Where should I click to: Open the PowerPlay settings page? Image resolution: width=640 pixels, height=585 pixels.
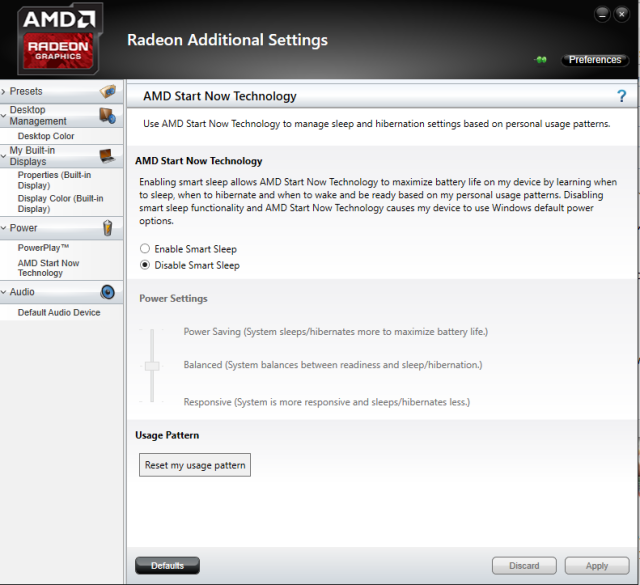43,248
